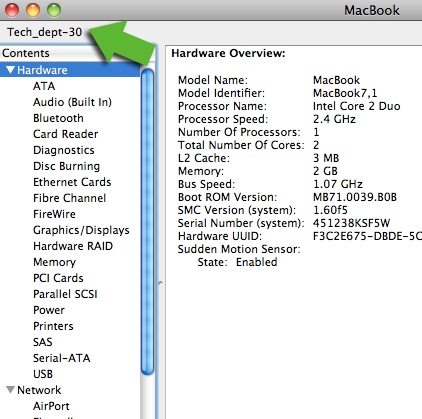Open AirPort under Network

[x=51, y=406]
